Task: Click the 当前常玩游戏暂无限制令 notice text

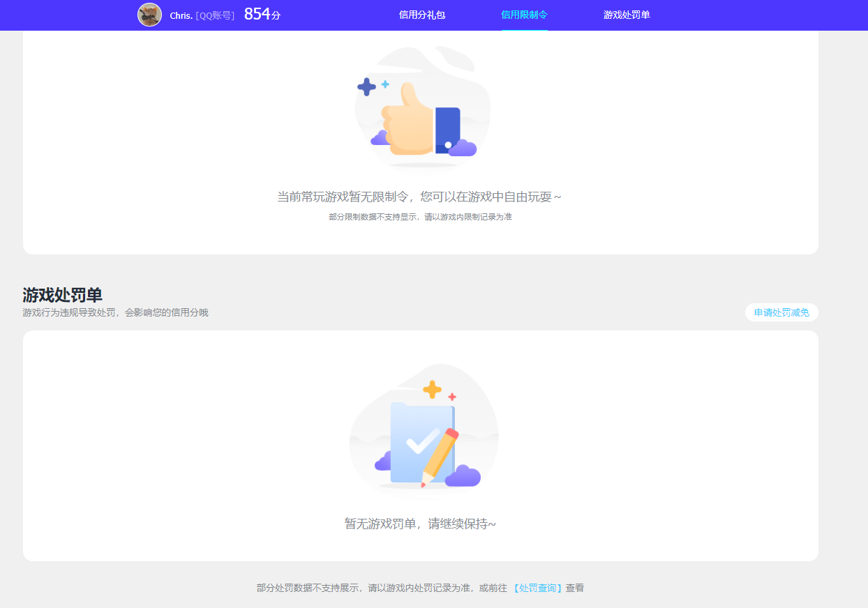Action: (421, 197)
